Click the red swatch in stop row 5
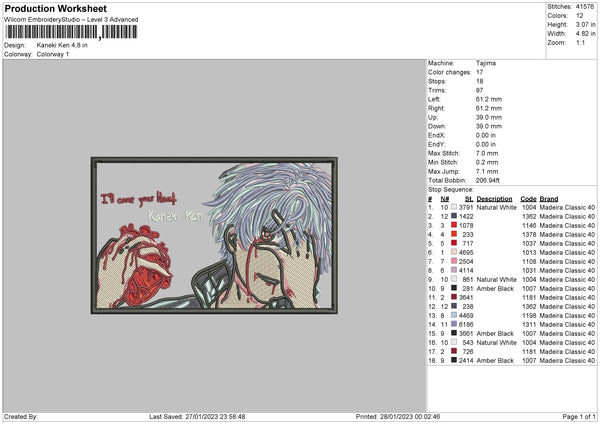 click(x=454, y=243)
